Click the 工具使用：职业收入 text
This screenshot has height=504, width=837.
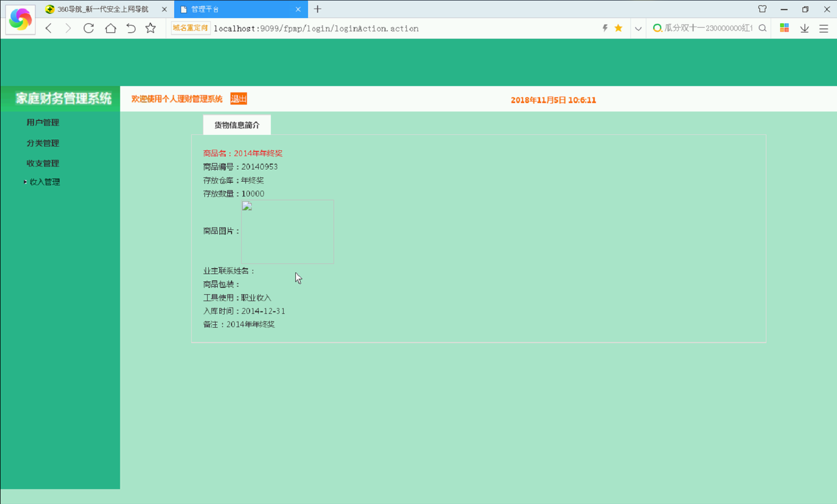pyautogui.click(x=237, y=298)
